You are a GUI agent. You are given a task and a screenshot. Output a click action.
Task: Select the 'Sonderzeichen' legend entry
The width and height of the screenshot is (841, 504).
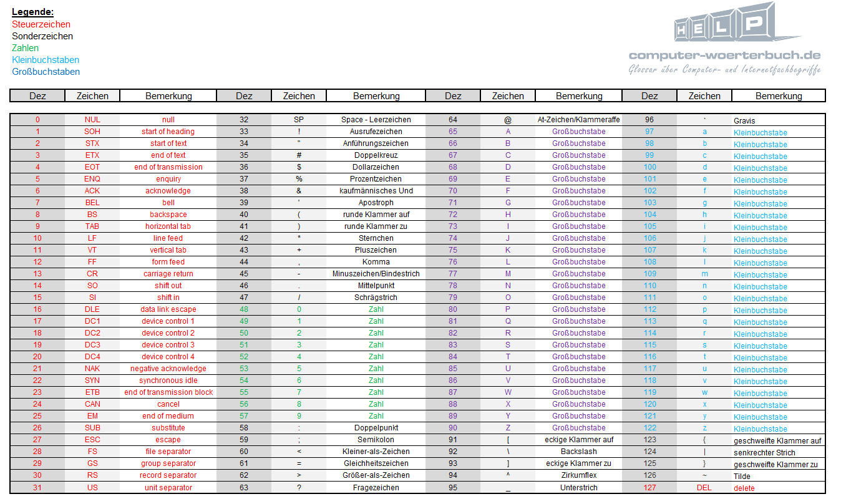coord(42,36)
